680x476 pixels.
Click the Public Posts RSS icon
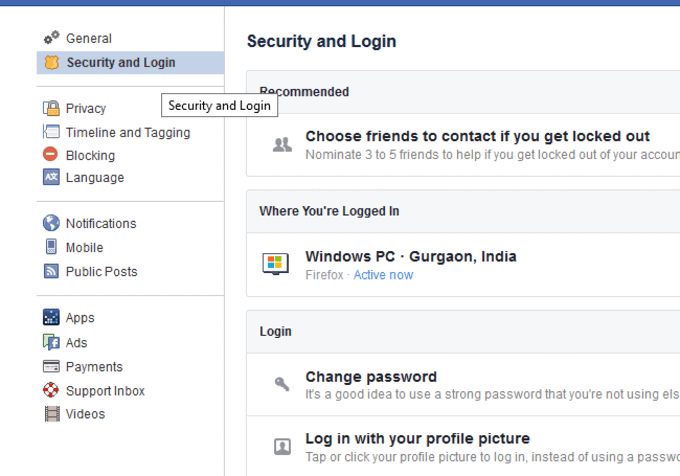(51, 271)
